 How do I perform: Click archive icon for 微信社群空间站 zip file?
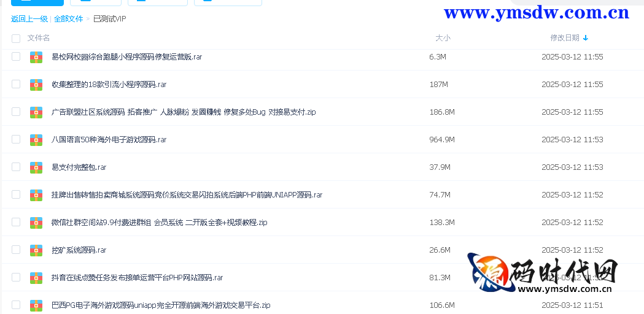(x=36, y=223)
